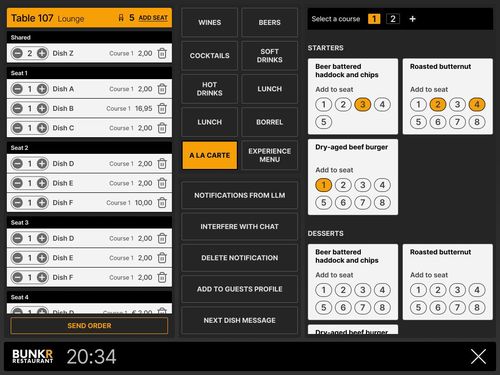Click the Shared section header
Viewport: 500px width, 375px height.
point(89,37)
